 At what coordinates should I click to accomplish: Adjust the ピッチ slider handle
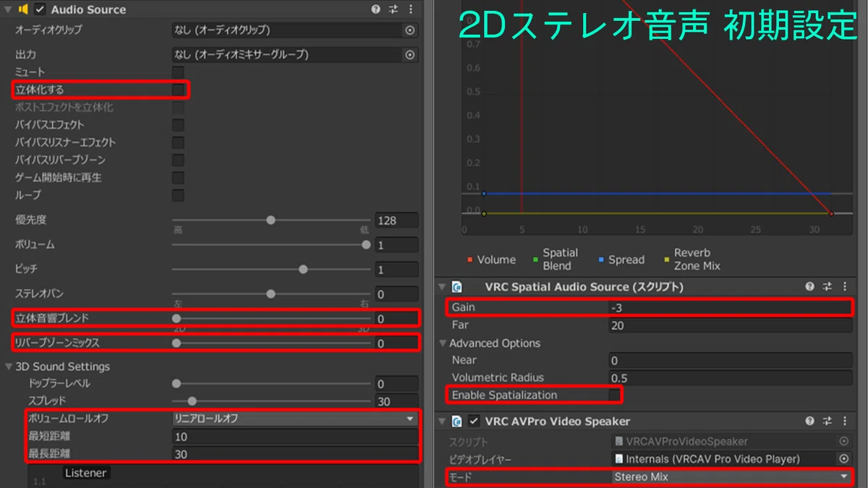click(x=303, y=269)
